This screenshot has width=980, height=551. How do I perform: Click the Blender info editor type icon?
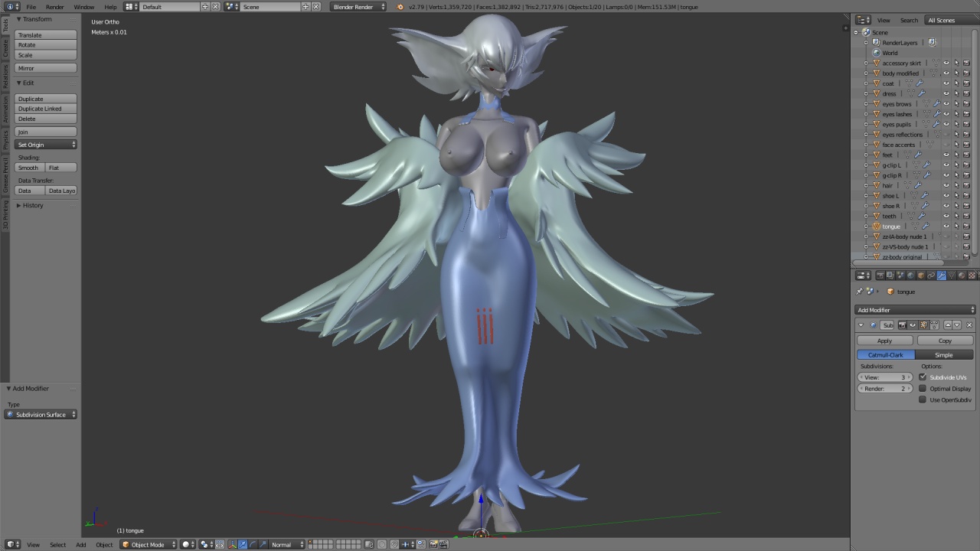click(11, 7)
